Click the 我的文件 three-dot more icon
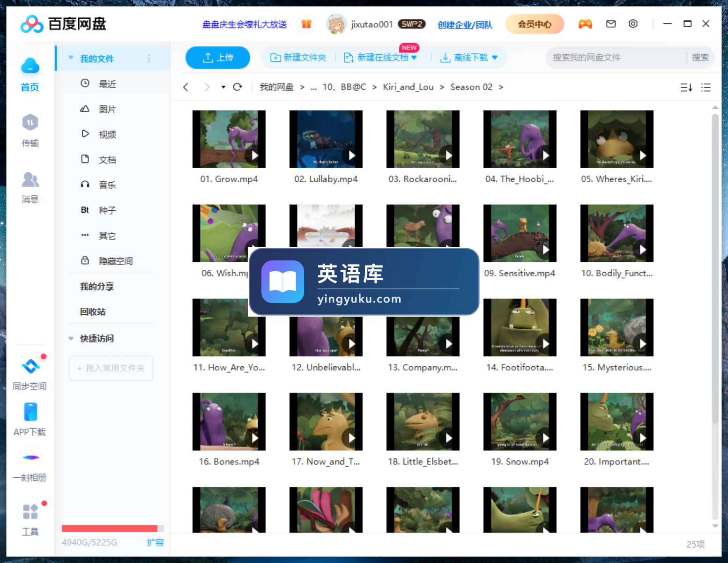The height and width of the screenshot is (563, 728). (149, 59)
